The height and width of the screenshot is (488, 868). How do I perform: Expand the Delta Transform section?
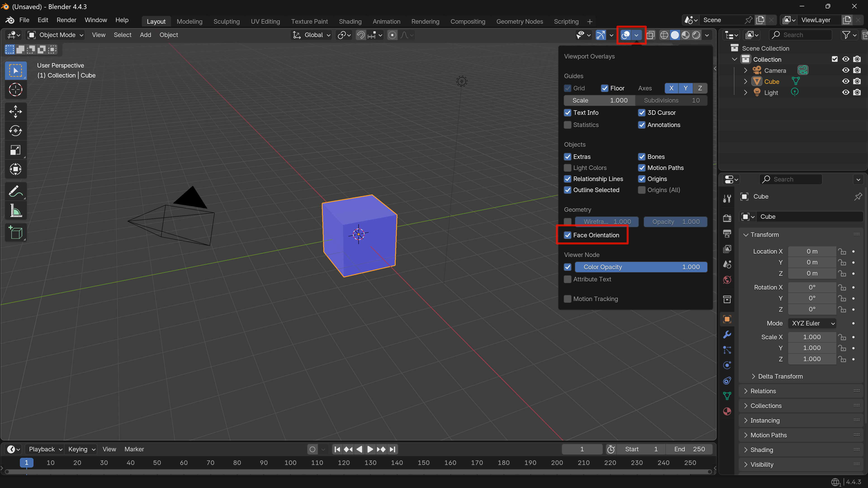click(780, 377)
